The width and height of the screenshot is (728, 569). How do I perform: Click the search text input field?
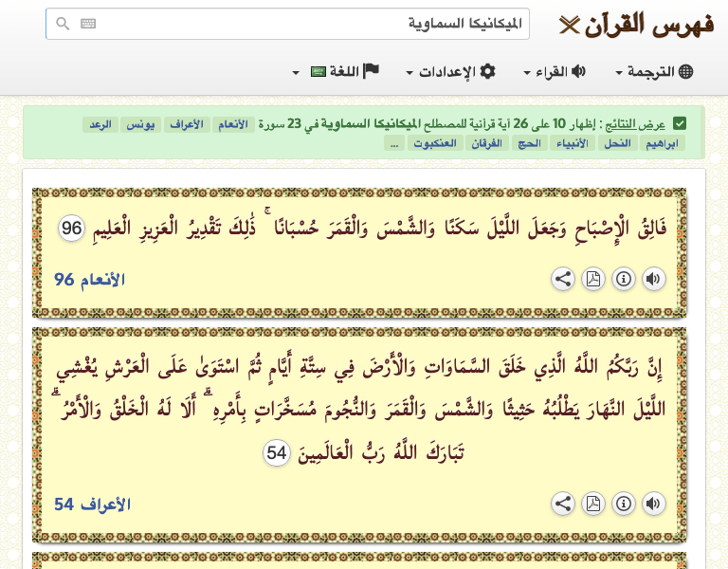pyautogui.click(x=313, y=24)
